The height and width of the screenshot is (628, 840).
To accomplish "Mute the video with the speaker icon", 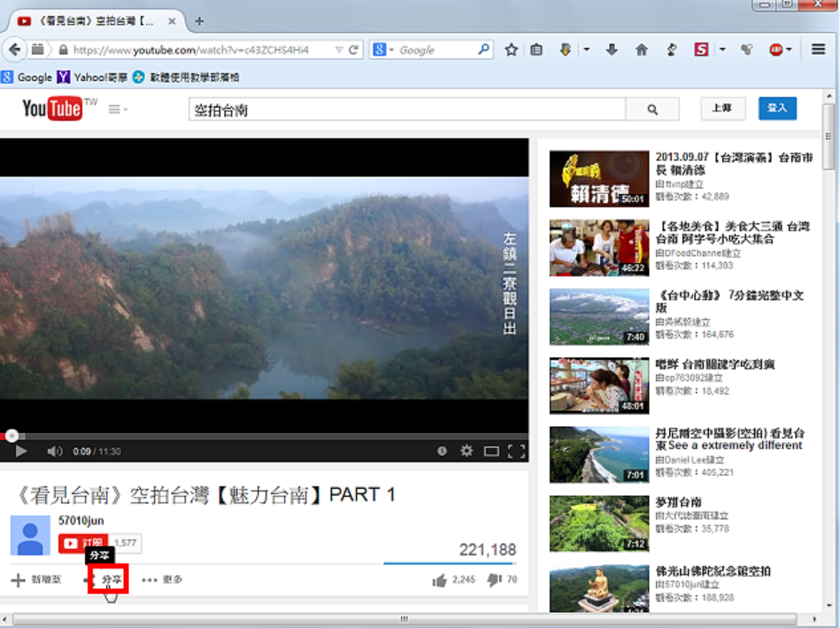I will (54, 451).
